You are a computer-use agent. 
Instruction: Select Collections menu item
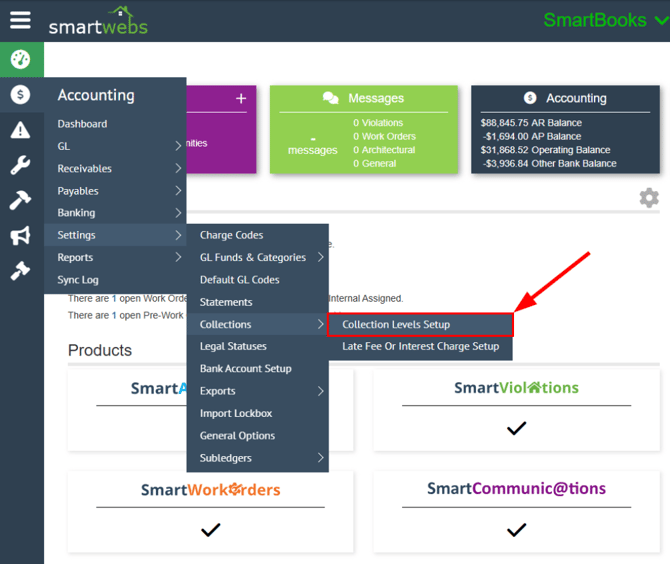point(258,324)
